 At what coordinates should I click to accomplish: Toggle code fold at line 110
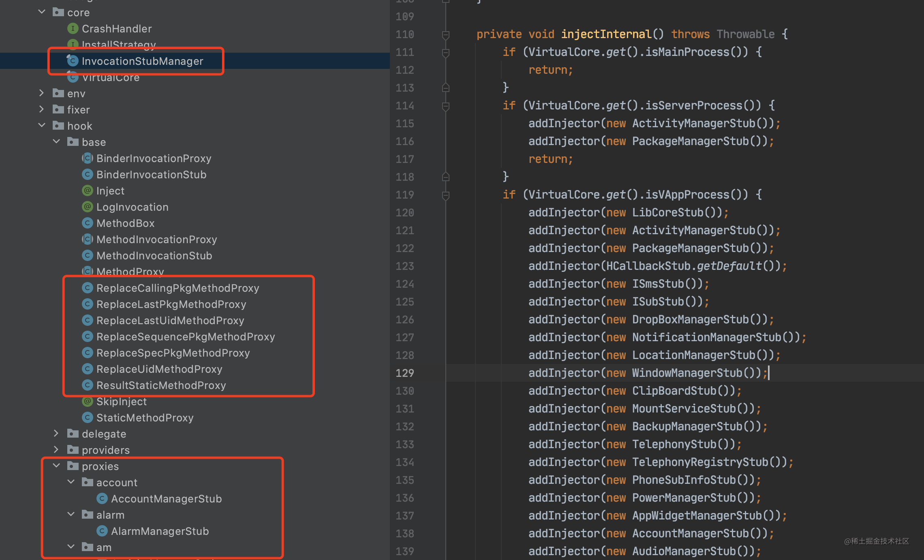point(445,35)
